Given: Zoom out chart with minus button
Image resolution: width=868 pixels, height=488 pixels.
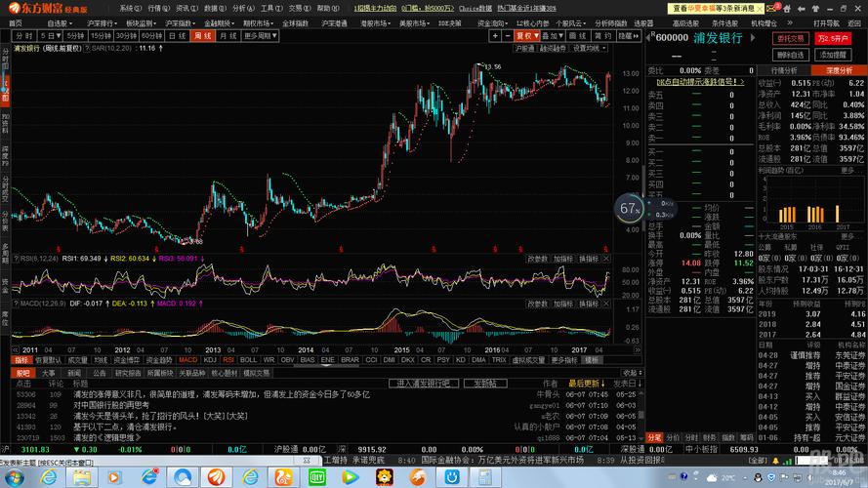Looking at the screenshot, I should tap(508, 36).
